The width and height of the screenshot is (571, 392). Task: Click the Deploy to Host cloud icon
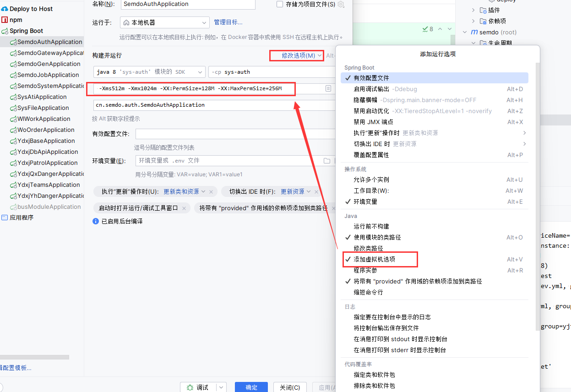tap(5, 9)
